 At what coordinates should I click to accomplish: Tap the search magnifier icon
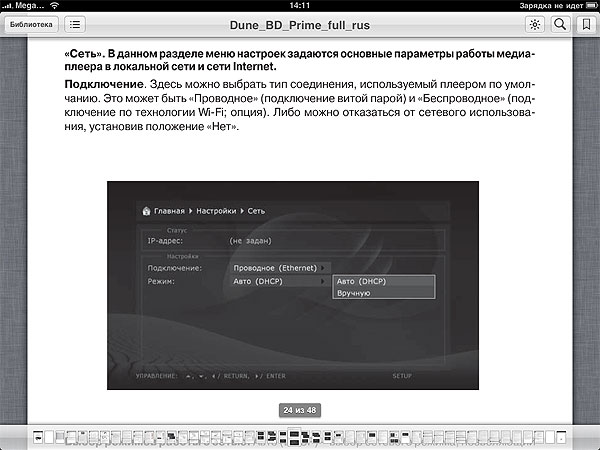click(560, 24)
